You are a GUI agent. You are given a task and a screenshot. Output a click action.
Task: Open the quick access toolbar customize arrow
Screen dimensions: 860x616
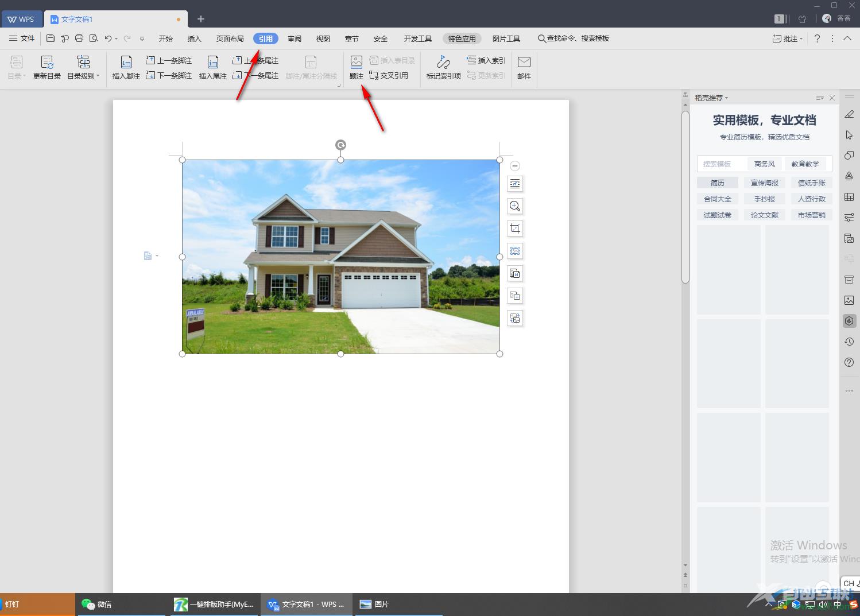(142, 39)
